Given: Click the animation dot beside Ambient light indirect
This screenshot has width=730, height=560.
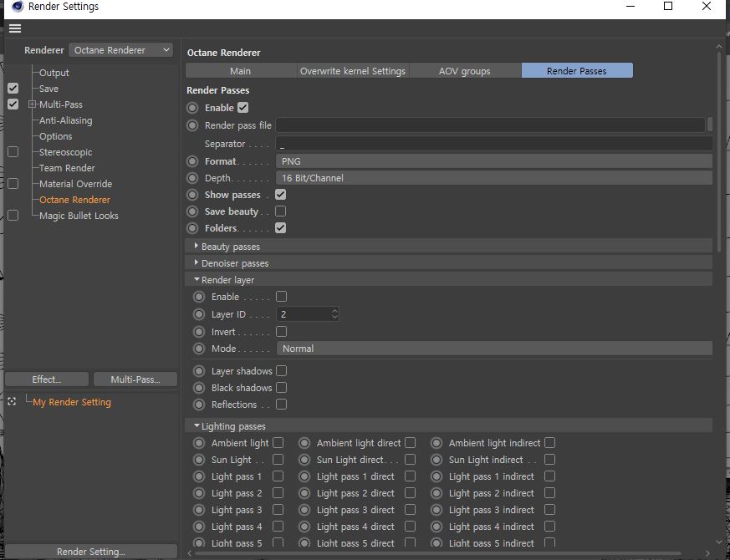Looking at the screenshot, I should click(x=436, y=443).
